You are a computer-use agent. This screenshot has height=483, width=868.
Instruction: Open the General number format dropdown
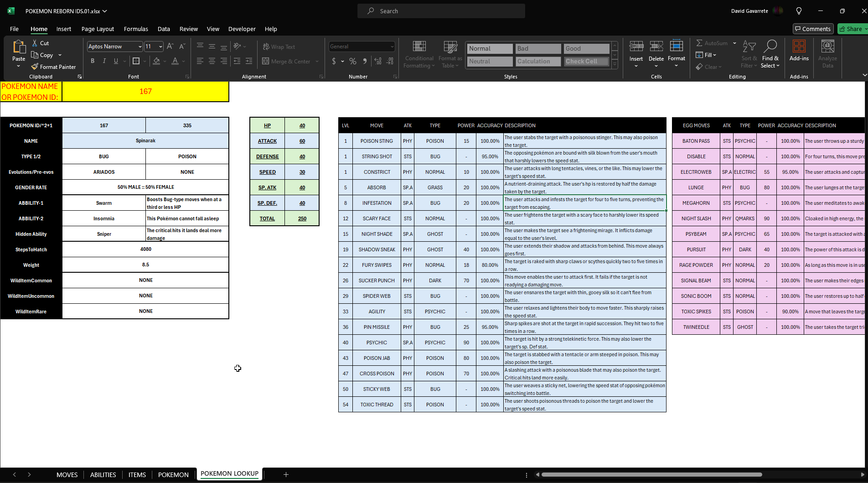pyautogui.click(x=392, y=47)
